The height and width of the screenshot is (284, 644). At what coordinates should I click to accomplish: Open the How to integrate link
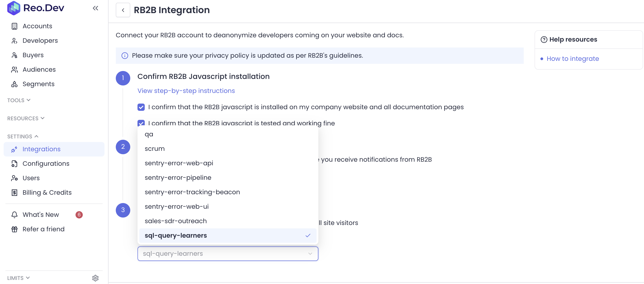[573, 59]
